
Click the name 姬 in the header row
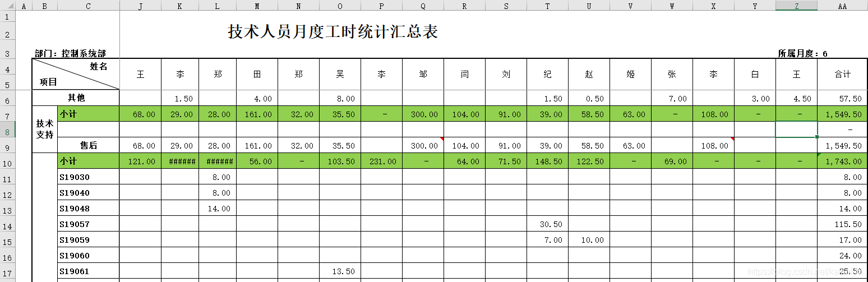click(630, 74)
